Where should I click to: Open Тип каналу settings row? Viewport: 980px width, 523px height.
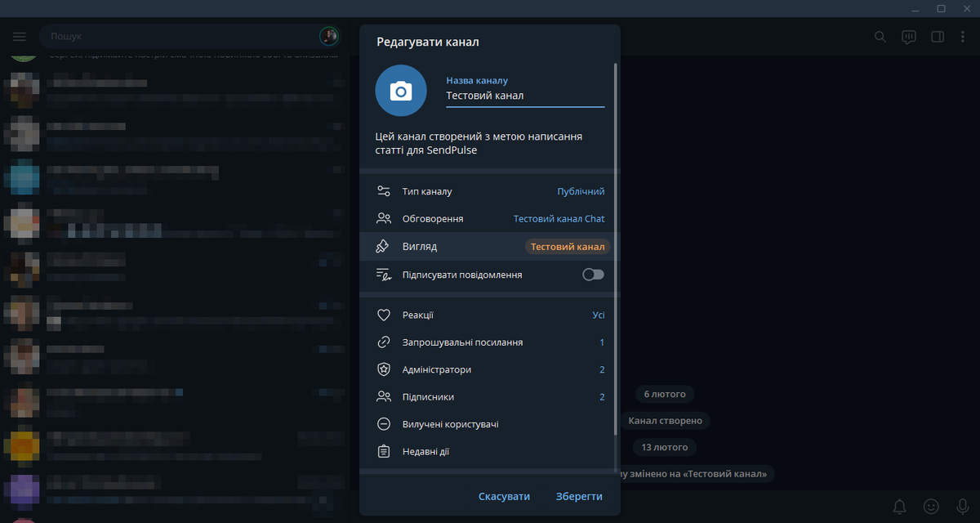click(x=490, y=191)
